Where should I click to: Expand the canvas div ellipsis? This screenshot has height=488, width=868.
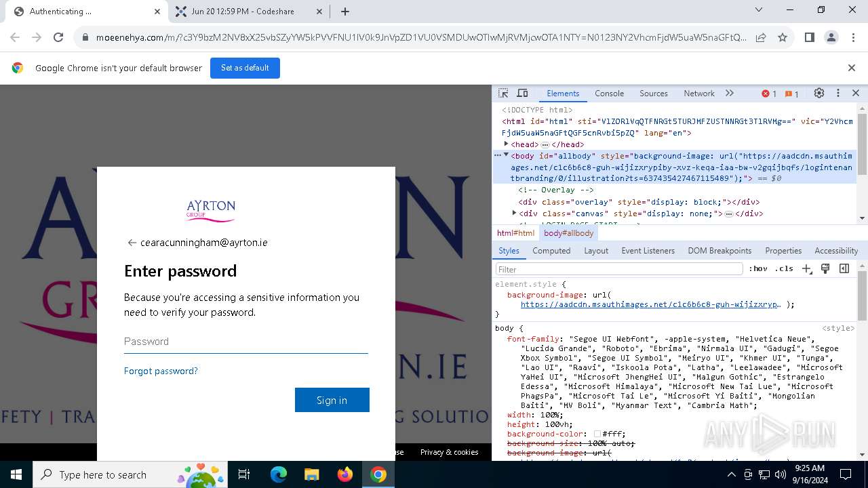[x=728, y=214]
